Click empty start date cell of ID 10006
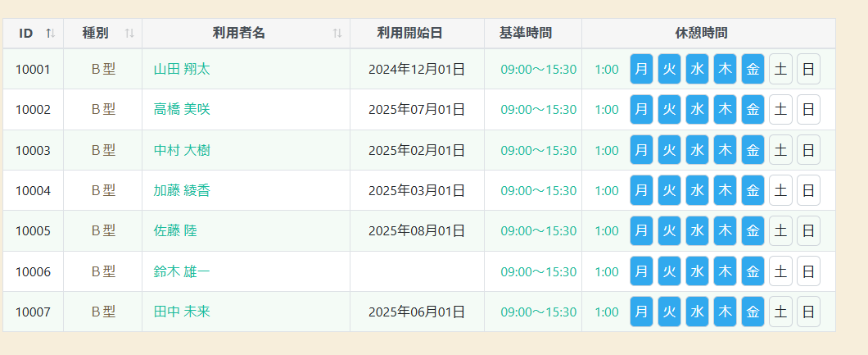 417,271
